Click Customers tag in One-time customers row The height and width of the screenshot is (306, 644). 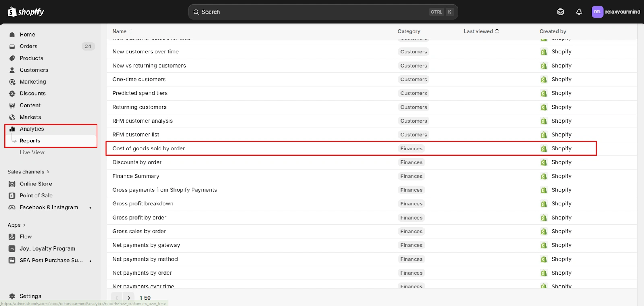(414, 80)
